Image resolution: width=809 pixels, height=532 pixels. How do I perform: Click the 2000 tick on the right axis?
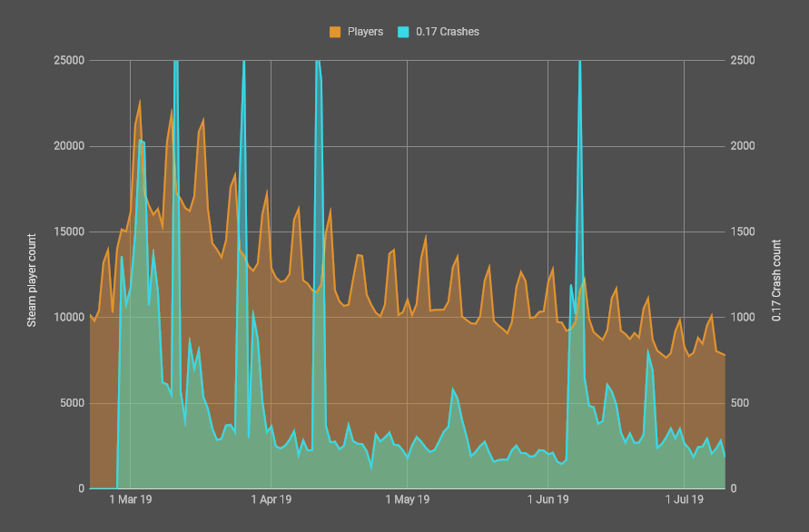744,146
